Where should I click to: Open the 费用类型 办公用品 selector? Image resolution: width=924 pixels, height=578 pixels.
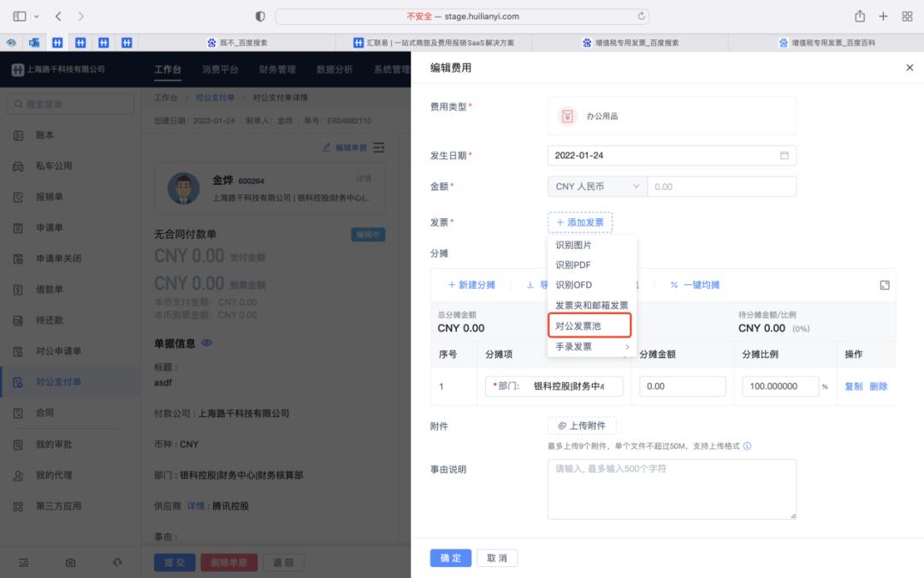point(671,114)
